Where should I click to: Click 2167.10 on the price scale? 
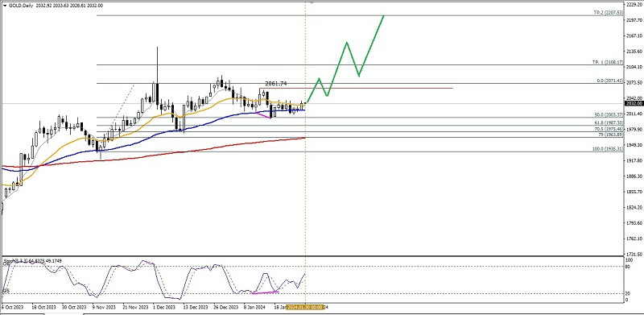pos(634,35)
